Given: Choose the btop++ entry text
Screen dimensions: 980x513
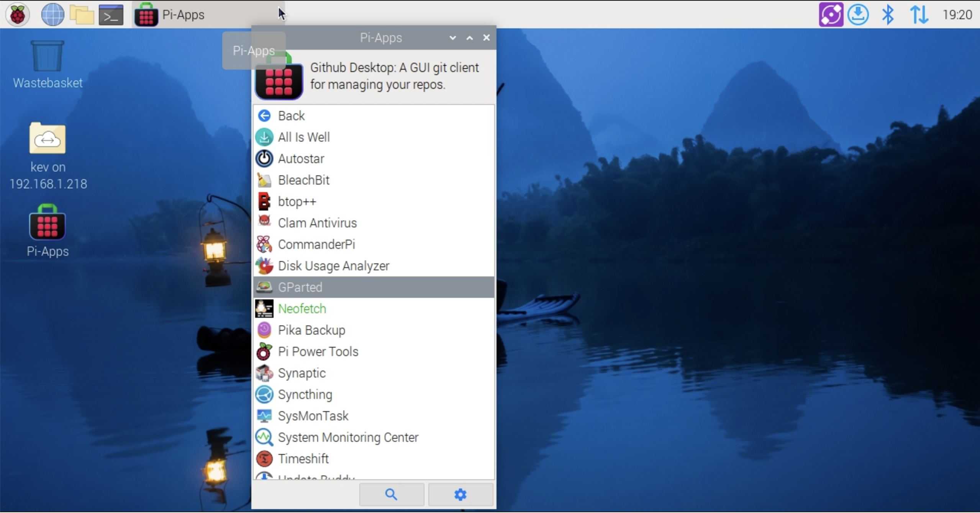Looking at the screenshot, I should tap(297, 201).
